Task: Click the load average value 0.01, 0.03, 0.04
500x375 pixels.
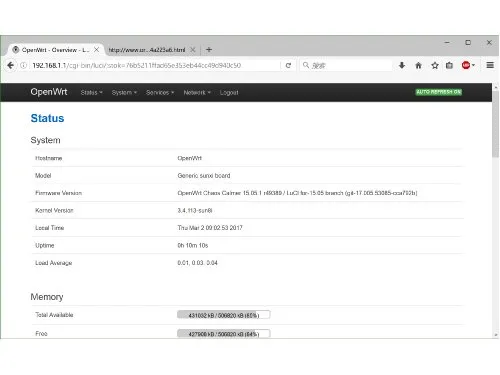Action: point(197,263)
